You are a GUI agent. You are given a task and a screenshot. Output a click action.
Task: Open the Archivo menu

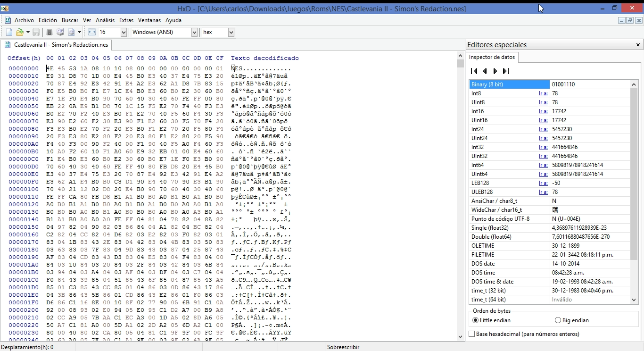[x=24, y=20]
